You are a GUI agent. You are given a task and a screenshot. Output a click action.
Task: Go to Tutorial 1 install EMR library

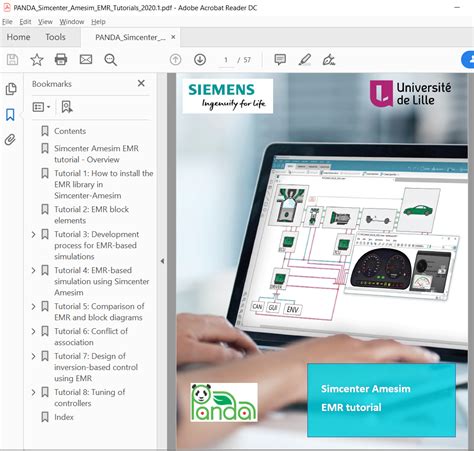104,184
